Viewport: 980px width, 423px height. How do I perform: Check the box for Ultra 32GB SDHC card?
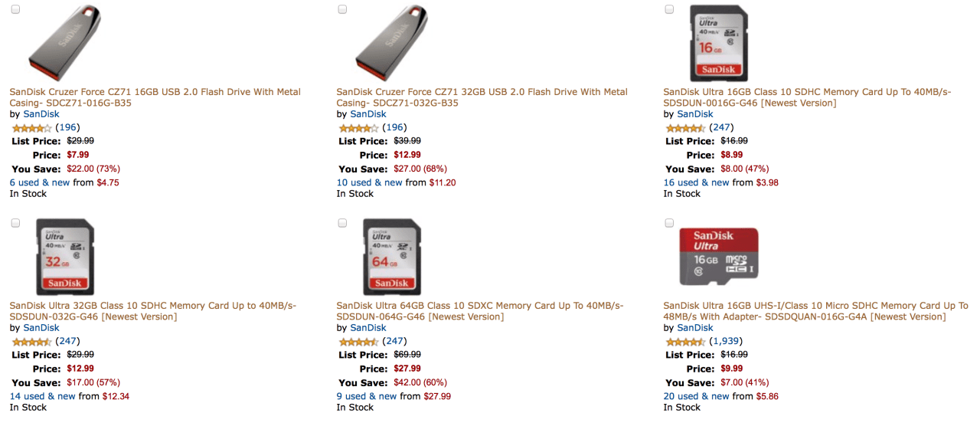15,223
